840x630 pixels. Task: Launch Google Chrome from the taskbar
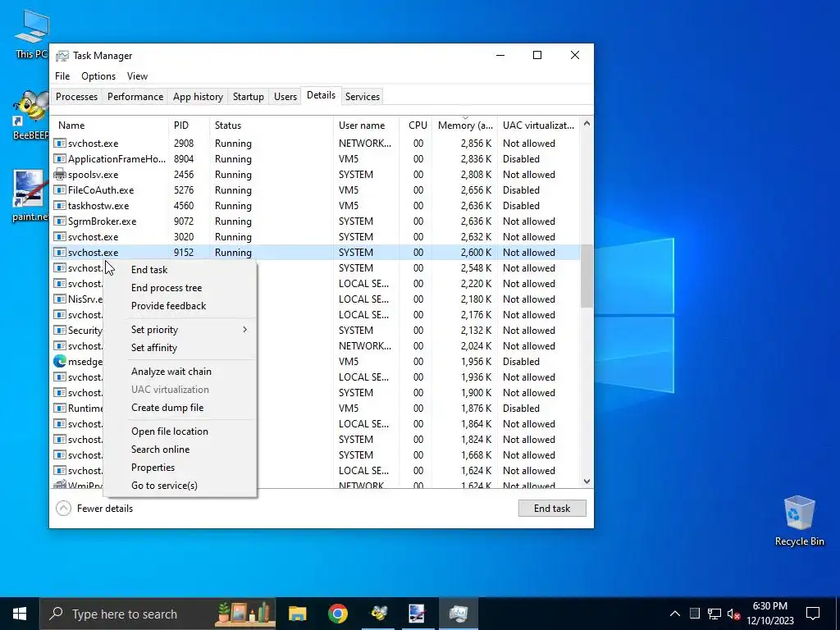(337, 614)
